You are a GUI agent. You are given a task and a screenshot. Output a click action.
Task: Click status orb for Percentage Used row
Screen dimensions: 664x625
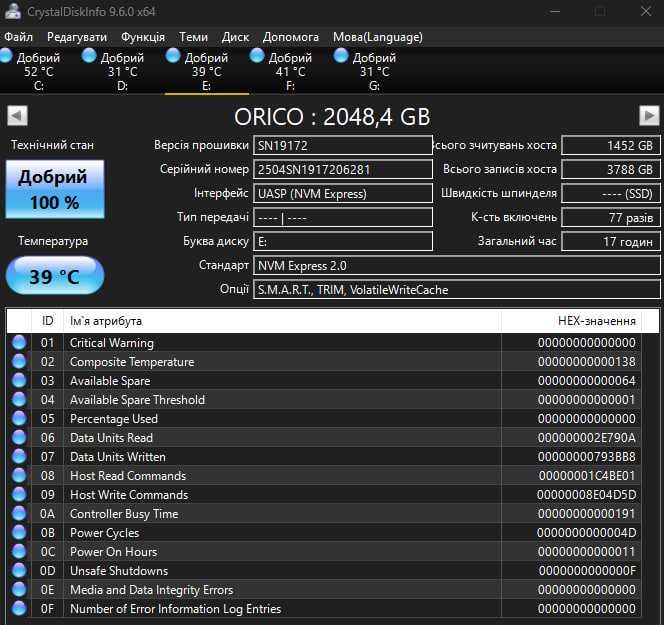pyautogui.click(x=19, y=418)
